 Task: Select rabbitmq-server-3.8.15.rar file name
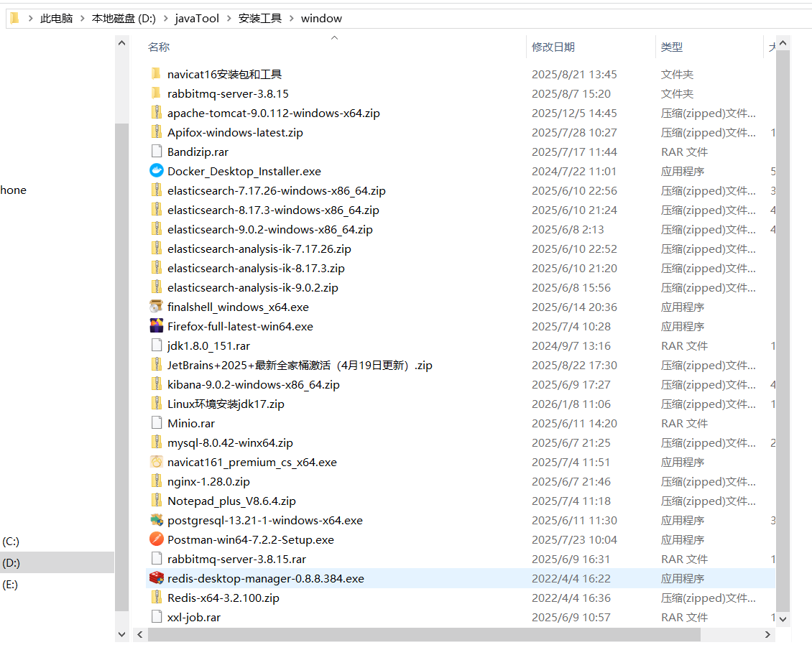[236, 560]
